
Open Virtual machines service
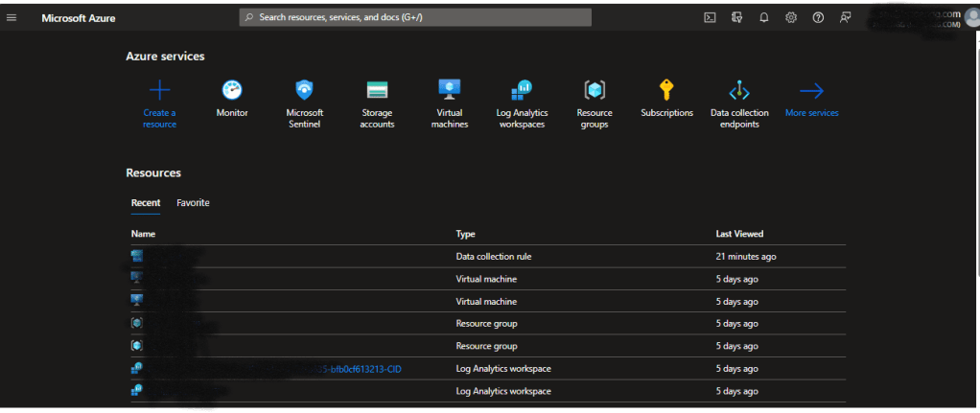coord(449,91)
